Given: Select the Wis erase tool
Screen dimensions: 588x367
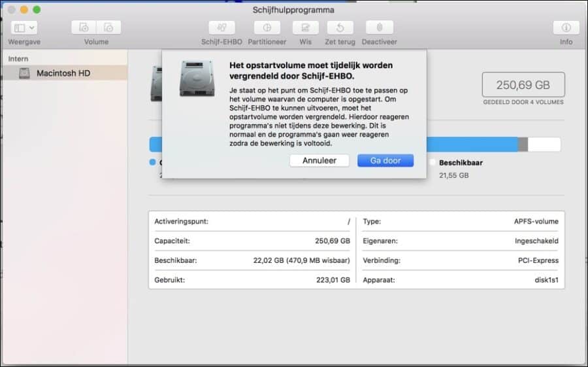Looking at the screenshot, I should point(305,27).
